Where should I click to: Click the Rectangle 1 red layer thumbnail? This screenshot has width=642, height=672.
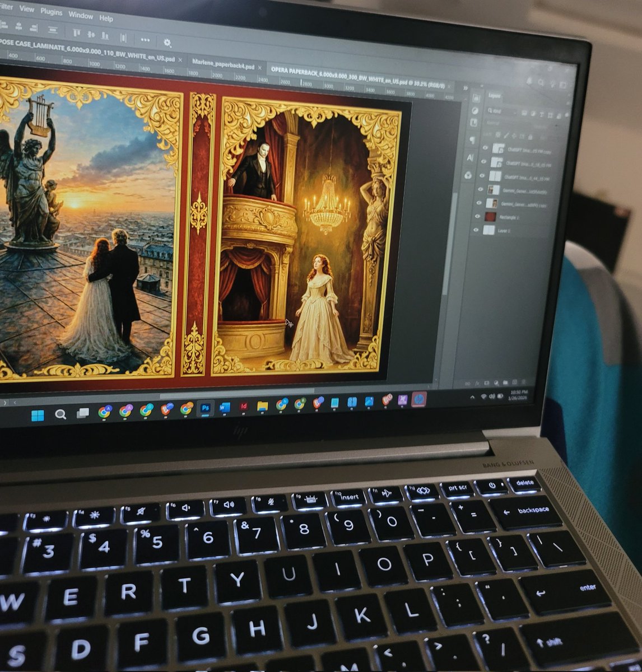pyautogui.click(x=490, y=217)
